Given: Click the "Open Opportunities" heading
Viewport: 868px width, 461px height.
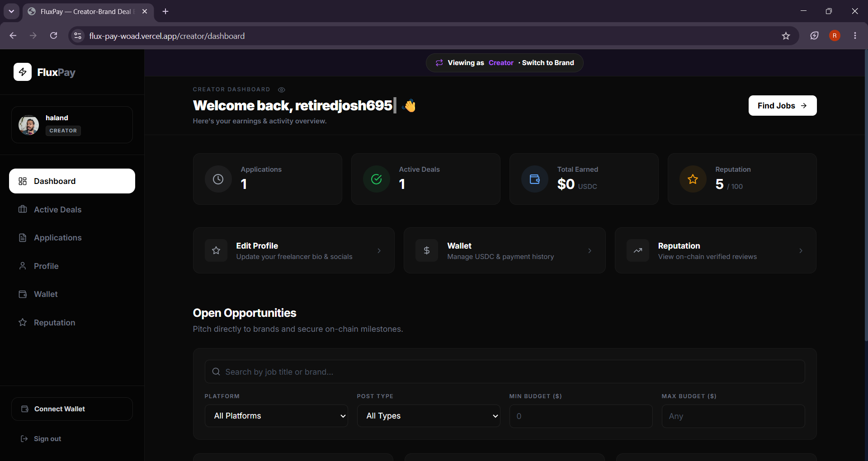Looking at the screenshot, I should (x=245, y=313).
